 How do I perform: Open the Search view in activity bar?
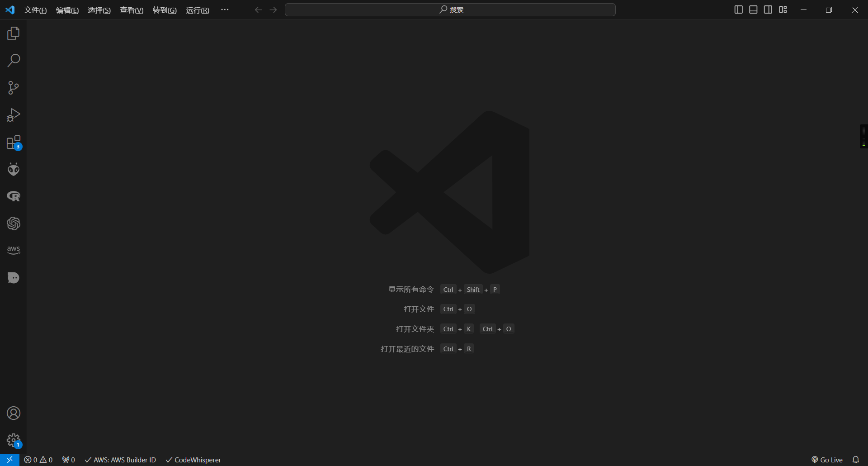(14, 61)
